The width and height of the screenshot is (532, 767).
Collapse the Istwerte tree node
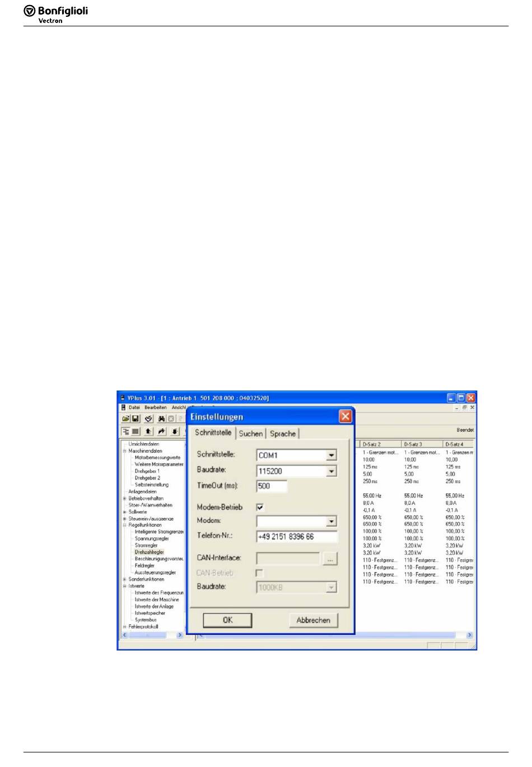point(125,586)
